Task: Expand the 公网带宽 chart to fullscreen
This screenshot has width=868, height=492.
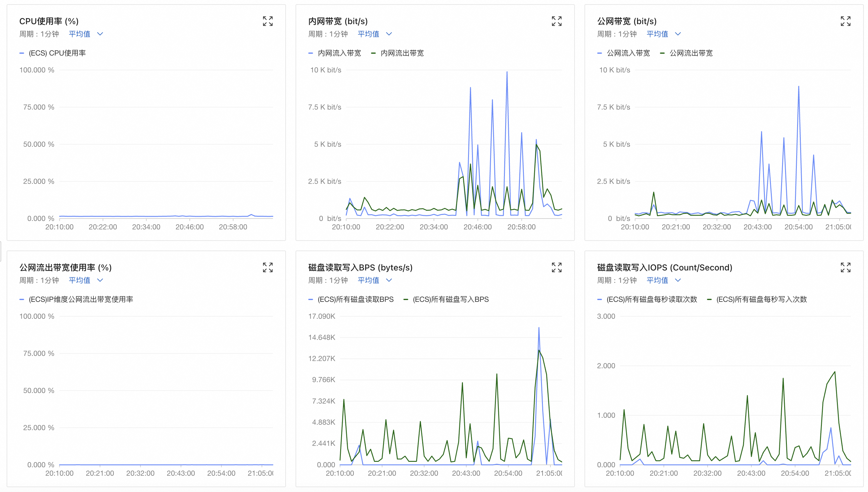Action: pos(845,21)
